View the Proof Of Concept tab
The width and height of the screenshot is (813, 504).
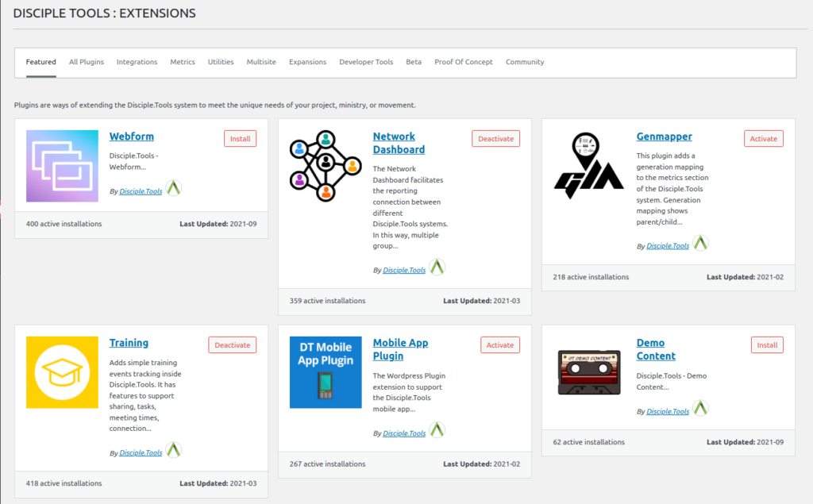pyautogui.click(x=464, y=62)
